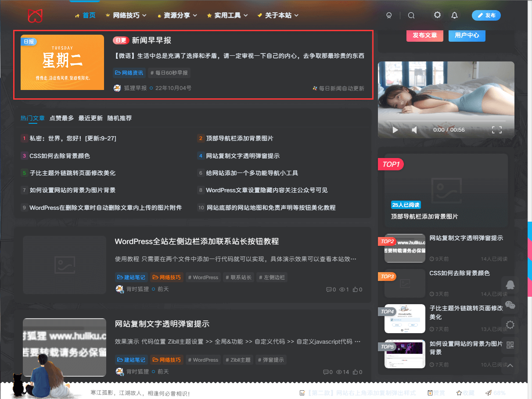This screenshot has width=532, height=399.
Task: Click the red fox site logo
Action: click(x=35, y=15)
